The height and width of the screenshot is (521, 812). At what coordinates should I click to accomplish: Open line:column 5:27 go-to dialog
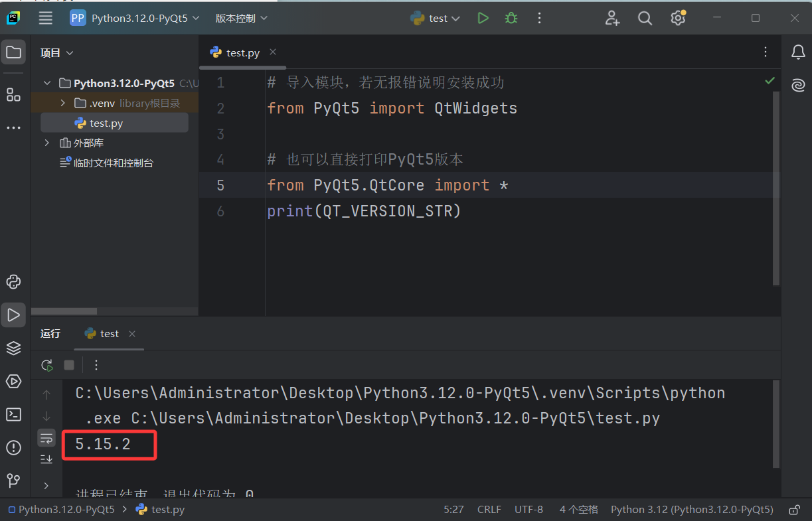[453, 510]
